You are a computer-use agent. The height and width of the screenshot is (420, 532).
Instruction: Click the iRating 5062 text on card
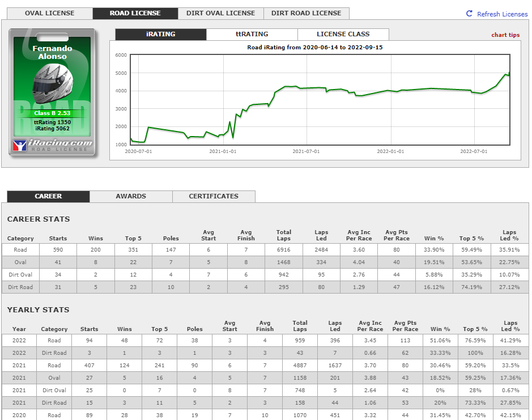tap(52, 129)
